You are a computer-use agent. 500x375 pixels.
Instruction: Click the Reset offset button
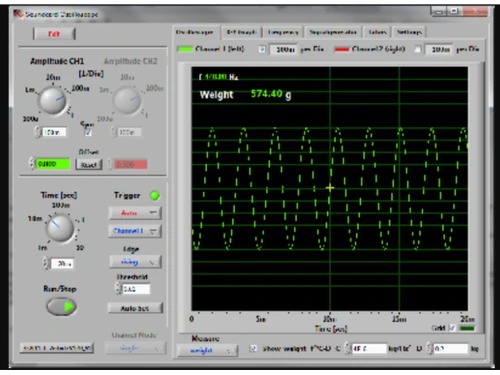[x=89, y=164]
